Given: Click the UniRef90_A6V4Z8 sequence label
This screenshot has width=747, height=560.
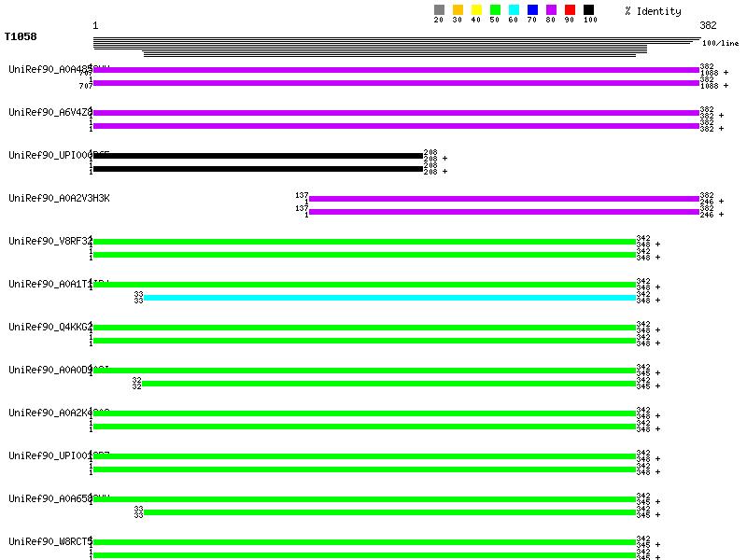Looking at the screenshot, I should pyautogui.click(x=49, y=112).
